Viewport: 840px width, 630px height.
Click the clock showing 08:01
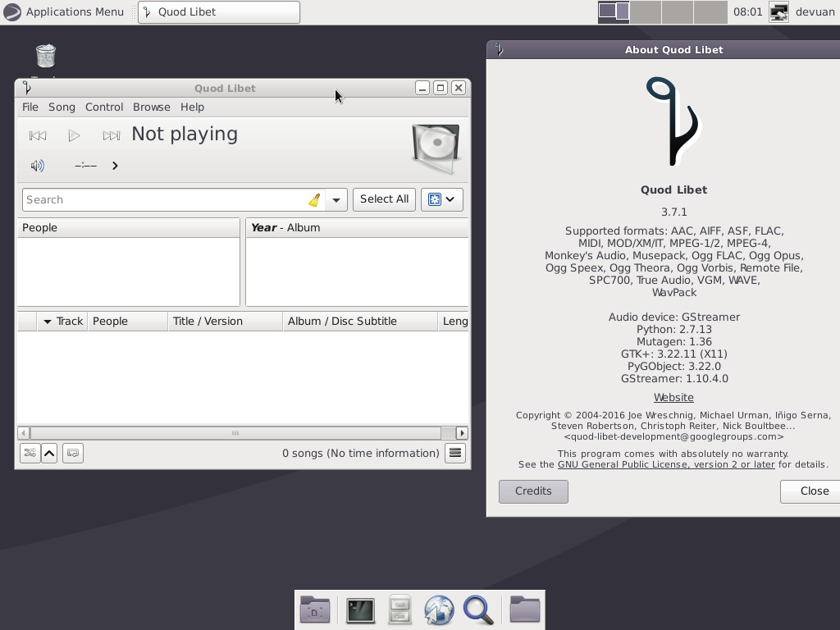(747, 11)
